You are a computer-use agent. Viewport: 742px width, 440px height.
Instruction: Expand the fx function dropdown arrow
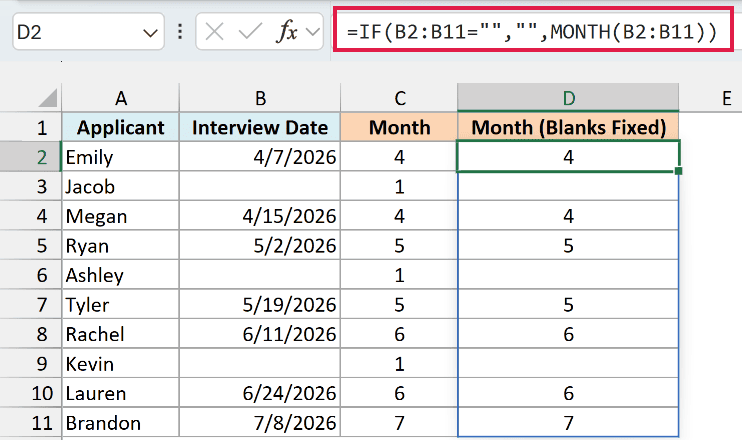[313, 32]
